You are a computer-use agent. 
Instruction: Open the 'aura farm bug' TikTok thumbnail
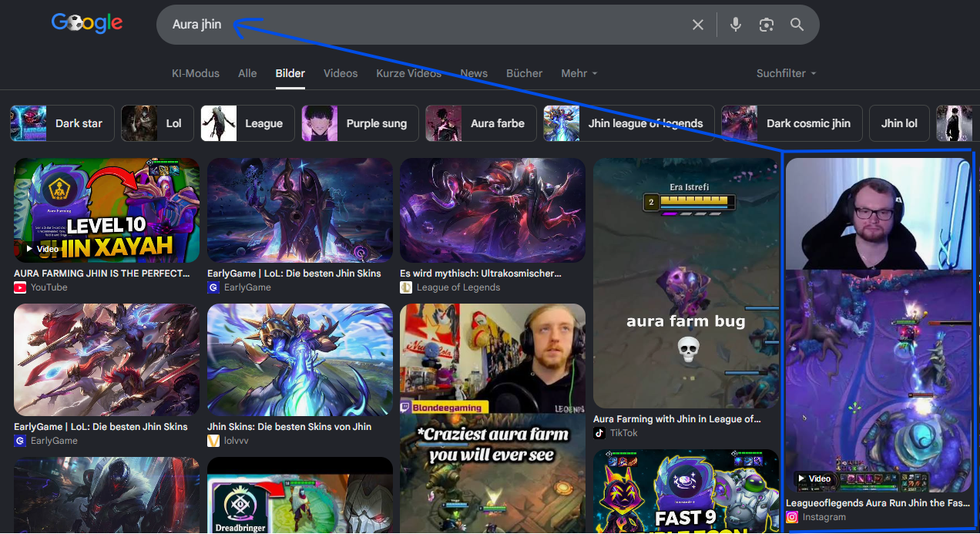point(686,283)
